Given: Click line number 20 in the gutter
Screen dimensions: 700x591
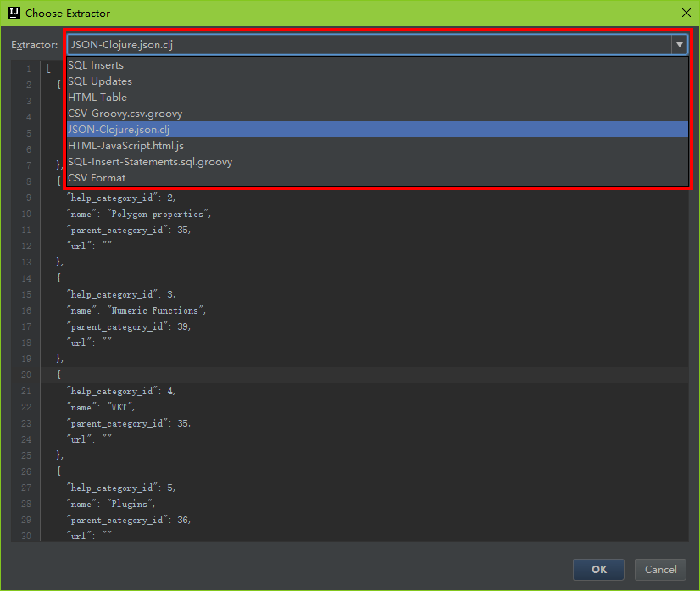Looking at the screenshot, I should click(27, 376).
